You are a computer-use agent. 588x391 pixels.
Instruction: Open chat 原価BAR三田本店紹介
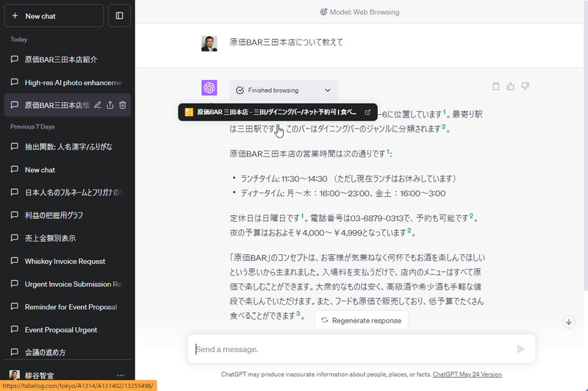(x=67, y=60)
